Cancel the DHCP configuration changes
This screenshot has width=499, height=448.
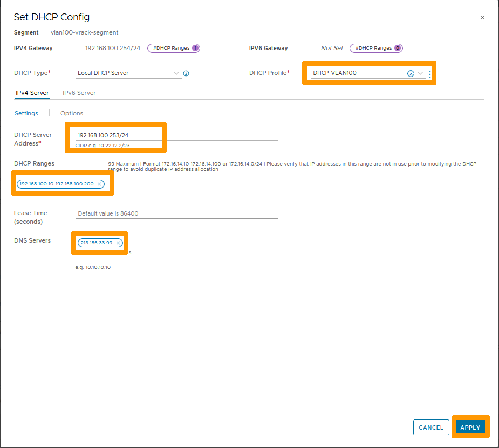pyautogui.click(x=431, y=427)
